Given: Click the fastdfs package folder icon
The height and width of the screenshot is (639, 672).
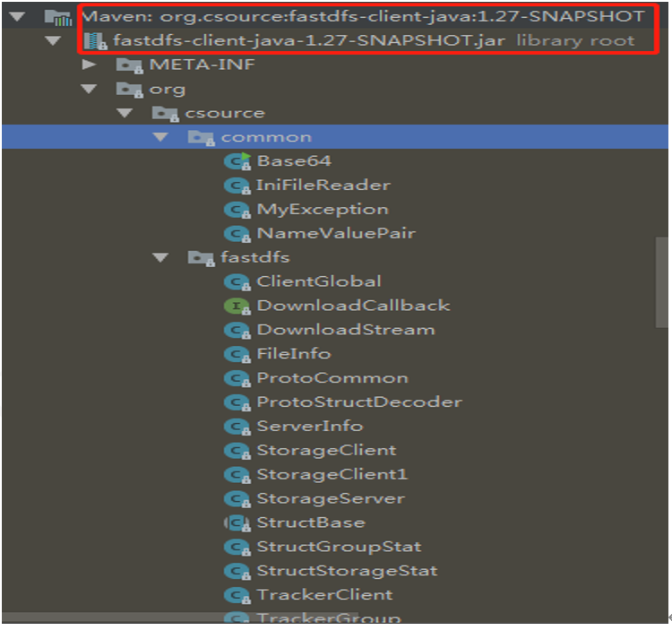Looking at the screenshot, I should [202, 258].
